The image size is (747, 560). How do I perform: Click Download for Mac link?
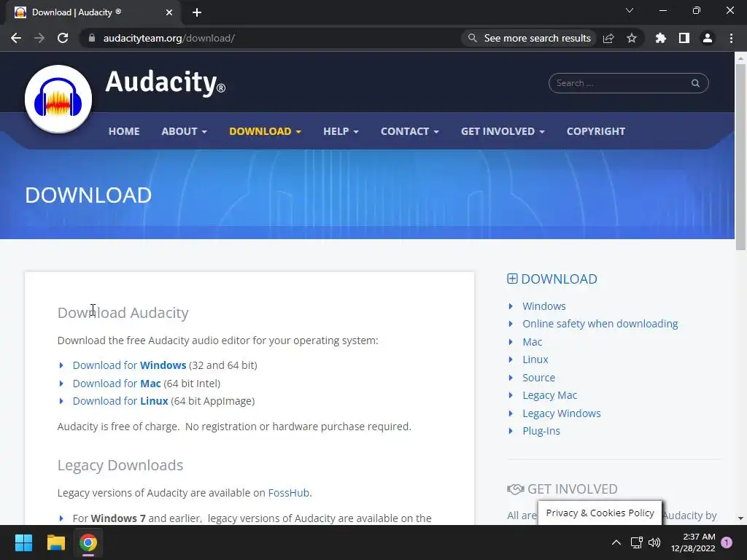[117, 384]
